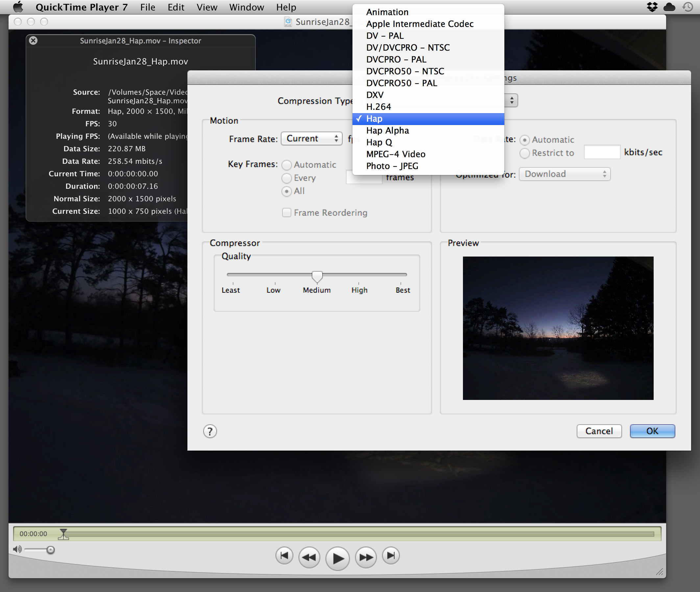Click the volume speaker icon
This screenshot has width=700, height=592.
point(17,549)
